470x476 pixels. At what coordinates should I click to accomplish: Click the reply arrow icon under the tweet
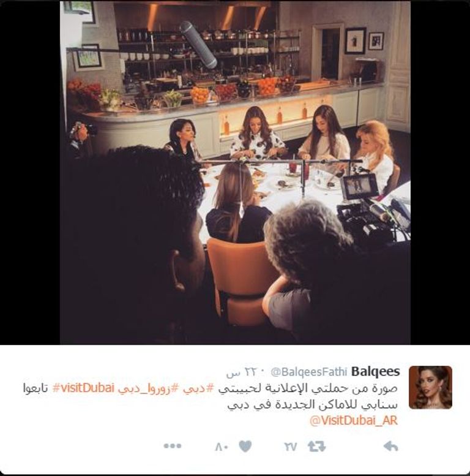click(391, 446)
